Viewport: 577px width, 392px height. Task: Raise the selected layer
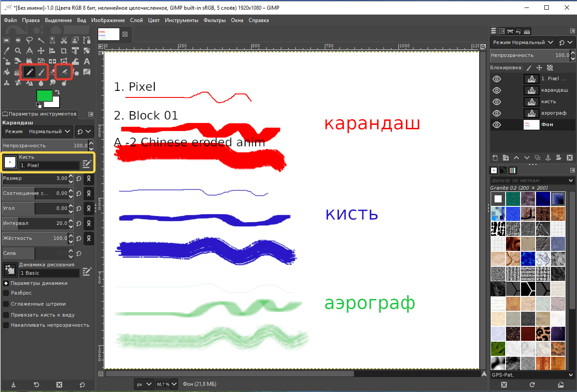coord(516,157)
